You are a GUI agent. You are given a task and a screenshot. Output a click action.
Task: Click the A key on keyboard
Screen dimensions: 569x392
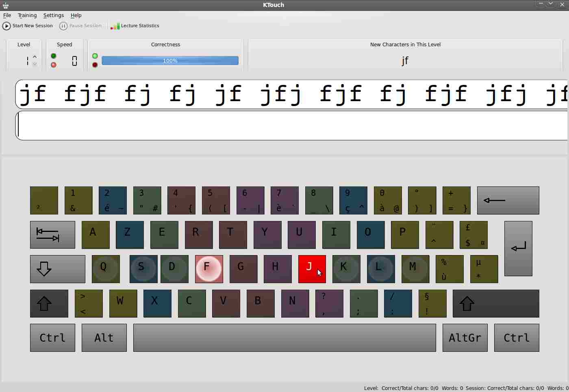tap(96, 235)
